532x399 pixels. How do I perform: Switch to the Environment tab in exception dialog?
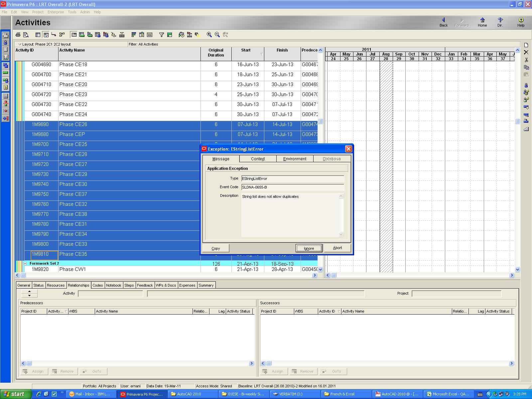click(295, 159)
